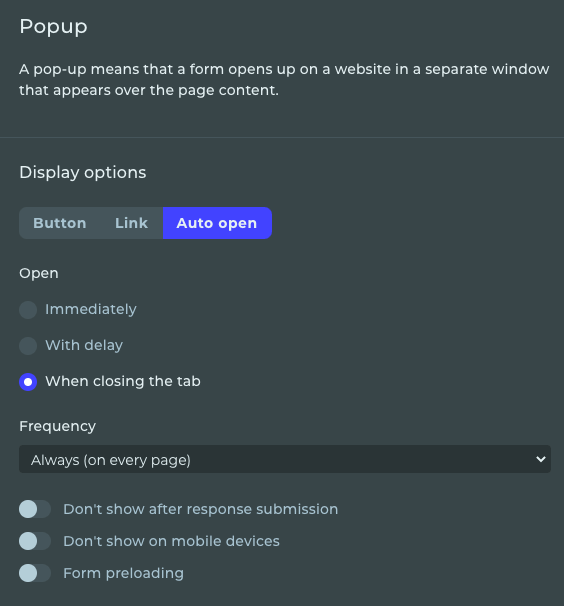The height and width of the screenshot is (606, 564).
Task: Select the Auto open tab
Action: click(217, 223)
